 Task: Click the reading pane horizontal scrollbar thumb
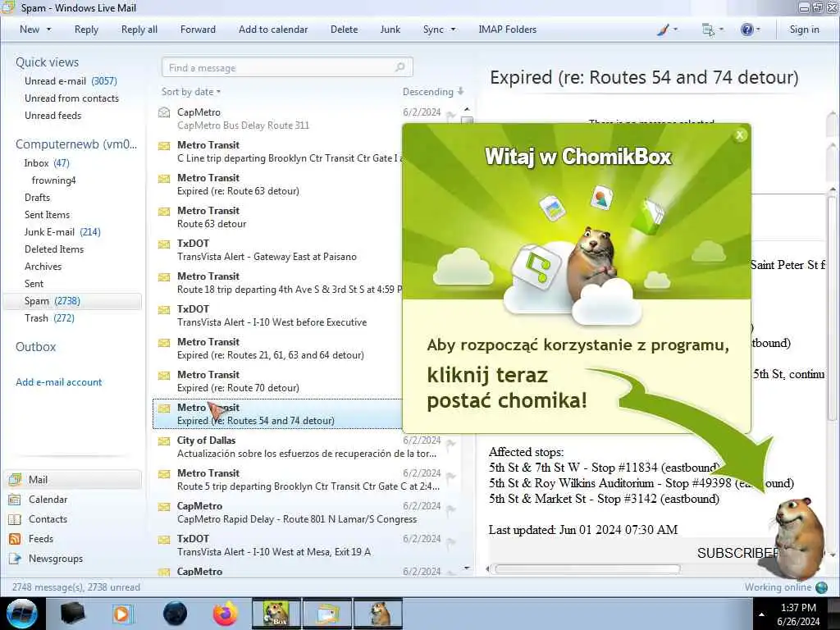tap(587, 568)
